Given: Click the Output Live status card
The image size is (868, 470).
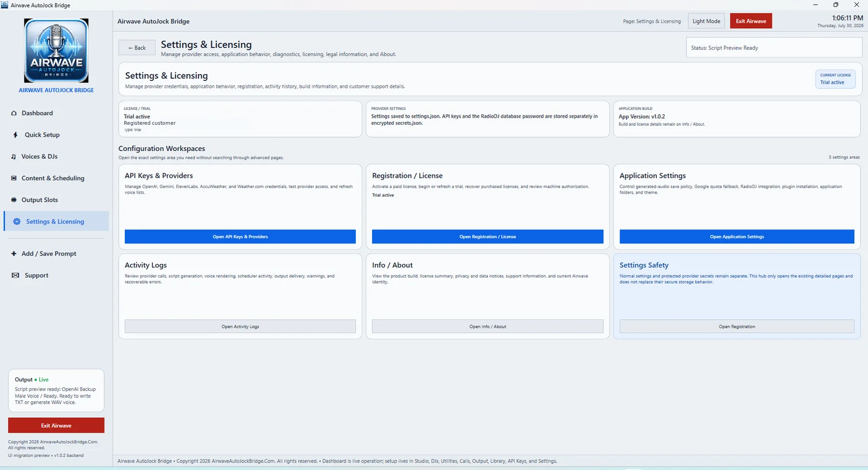Looking at the screenshot, I should (x=56, y=391).
